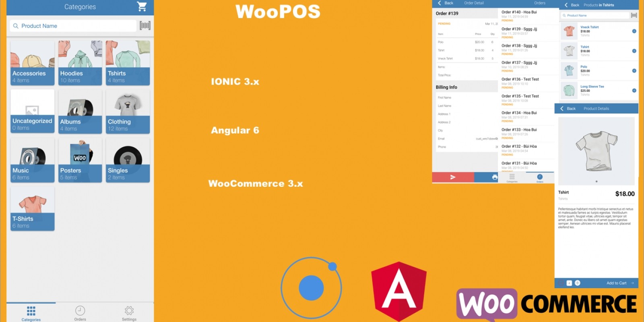
Task: Open the Albums category card
Action: tap(80, 111)
